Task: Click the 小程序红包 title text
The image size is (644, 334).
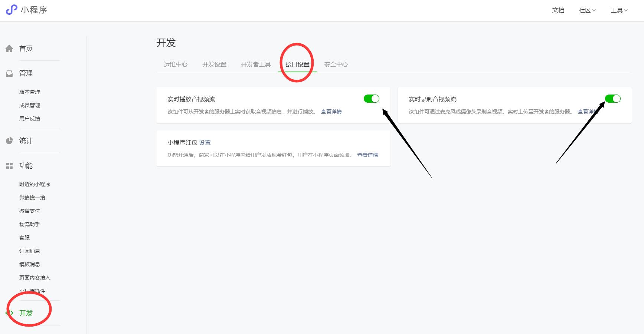Action: point(182,143)
